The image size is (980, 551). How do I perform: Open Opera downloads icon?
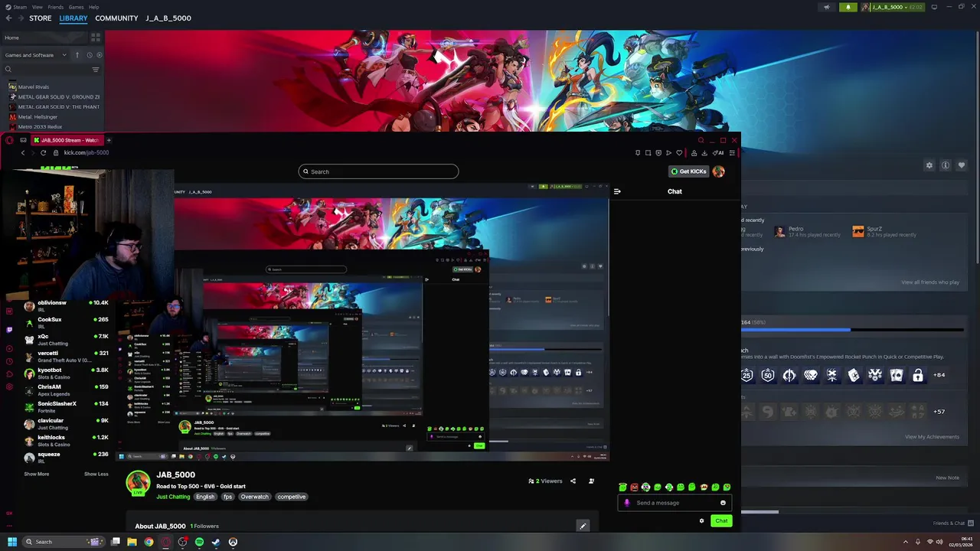click(704, 153)
